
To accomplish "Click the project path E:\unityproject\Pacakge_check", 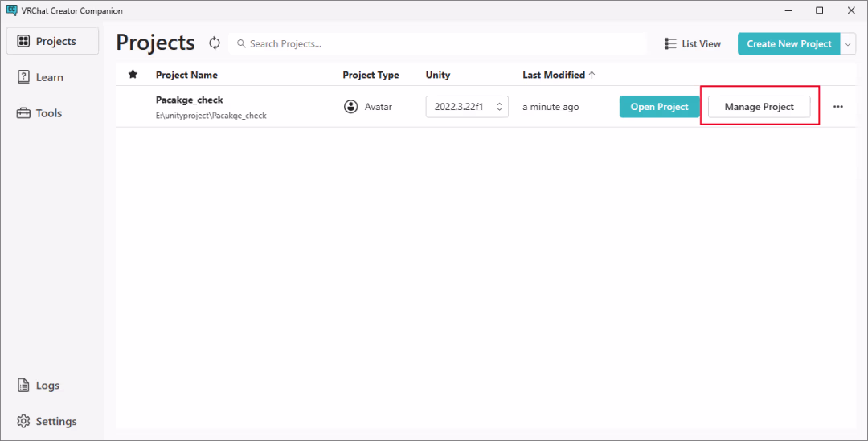I will [211, 116].
